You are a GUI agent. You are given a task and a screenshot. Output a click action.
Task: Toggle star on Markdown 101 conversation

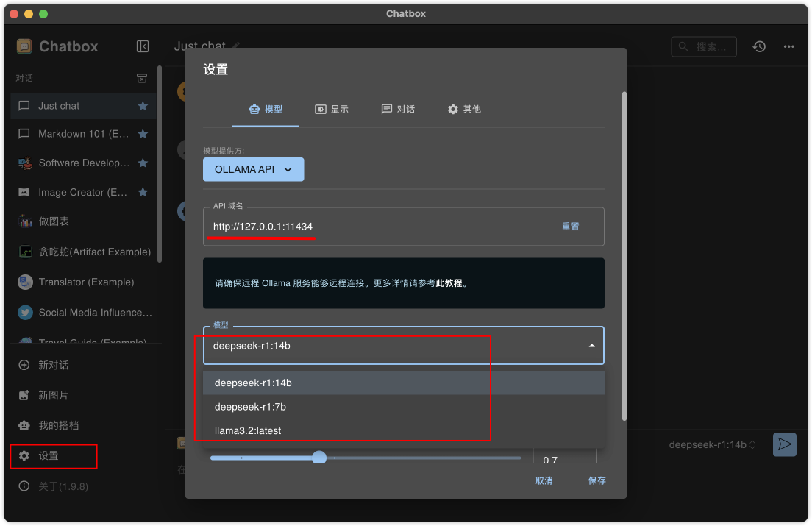[x=143, y=134]
